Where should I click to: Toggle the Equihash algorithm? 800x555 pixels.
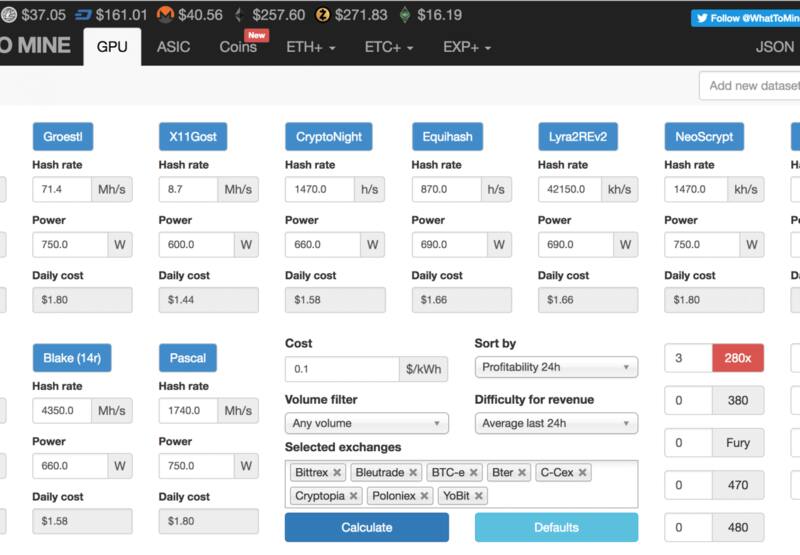click(x=447, y=137)
